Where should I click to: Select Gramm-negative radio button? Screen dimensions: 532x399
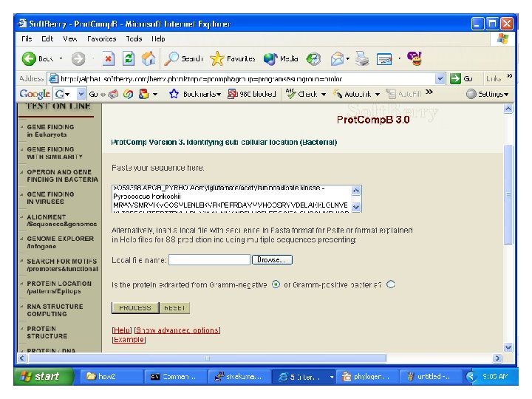point(276,284)
